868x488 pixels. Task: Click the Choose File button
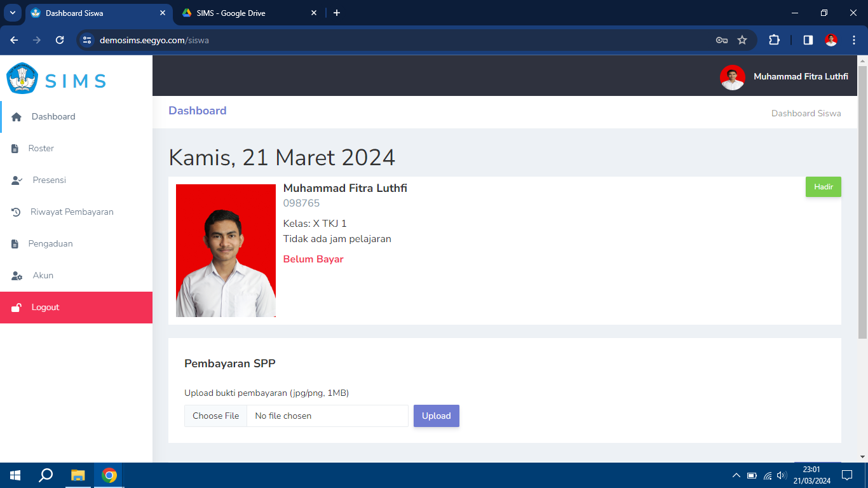point(216,416)
